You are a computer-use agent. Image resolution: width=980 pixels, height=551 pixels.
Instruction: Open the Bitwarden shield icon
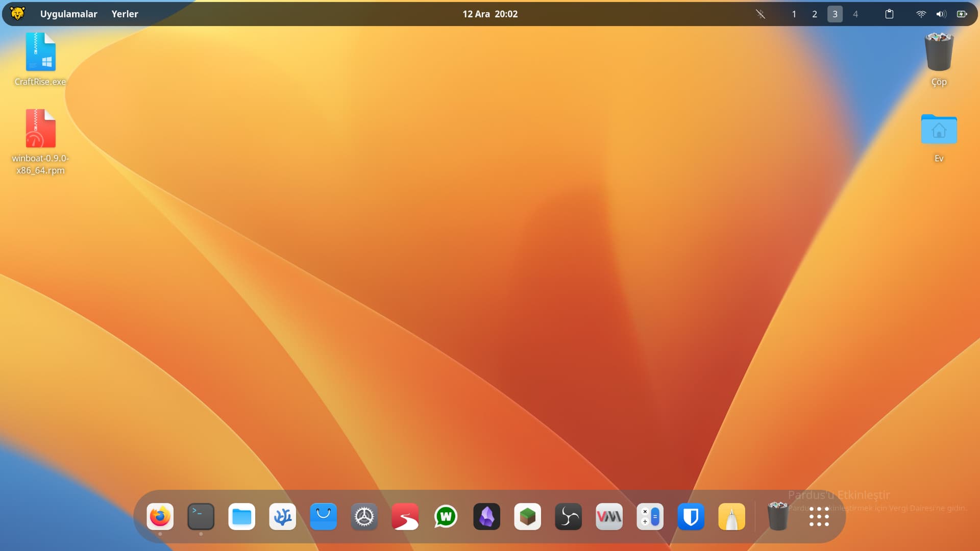tap(691, 517)
